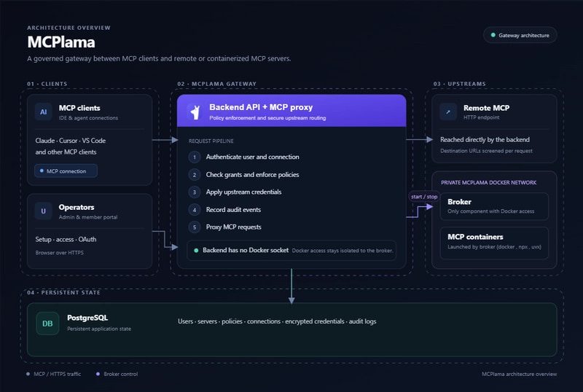The image size is (583, 392).
Task: Click the 01 · CLIENTS section label
Action: click(x=47, y=84)
